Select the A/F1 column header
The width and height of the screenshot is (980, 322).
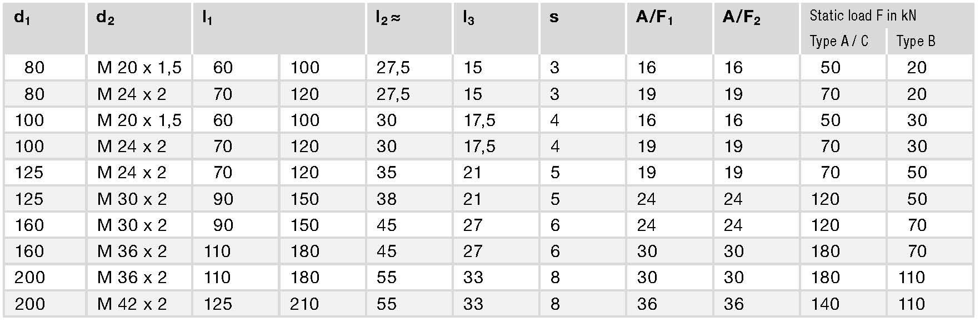(x=654, y=18)
